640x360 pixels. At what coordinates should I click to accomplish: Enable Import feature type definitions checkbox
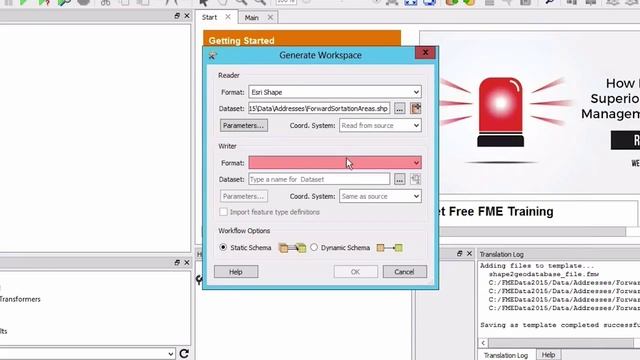click(x=223, y=212)
